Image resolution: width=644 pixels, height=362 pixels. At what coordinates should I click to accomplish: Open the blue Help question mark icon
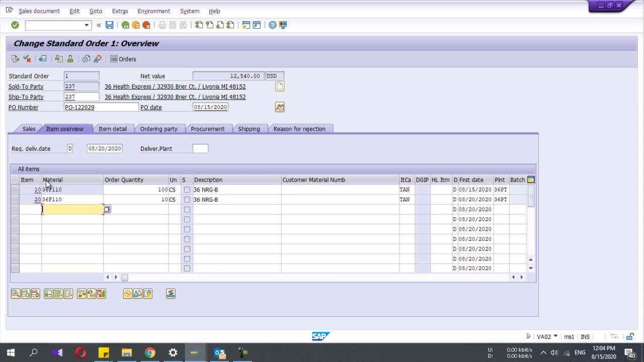(272, 25)
